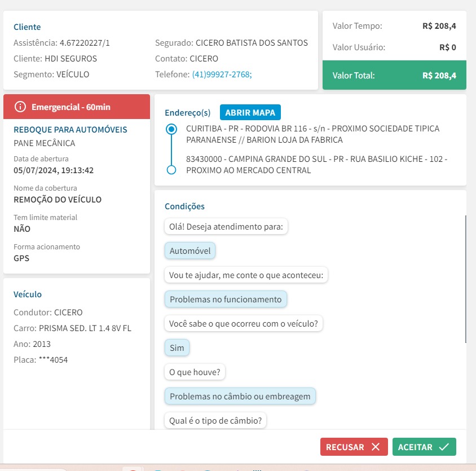Click PANE MECÂNICA text
Image resolution: width=476 pixels, height=471 pixels.
coord(45,143)
